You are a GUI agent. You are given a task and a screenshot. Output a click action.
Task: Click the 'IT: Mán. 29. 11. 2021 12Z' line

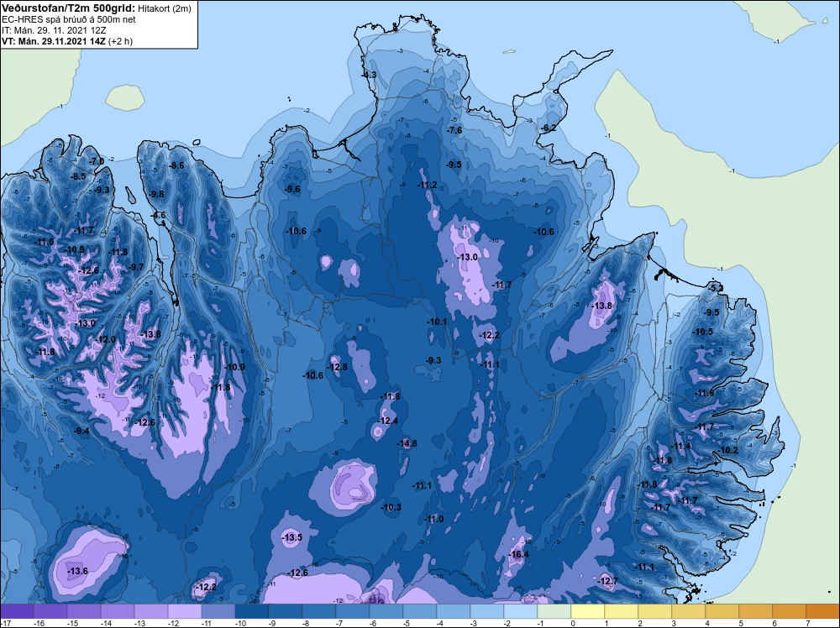[x=54, y=30]
